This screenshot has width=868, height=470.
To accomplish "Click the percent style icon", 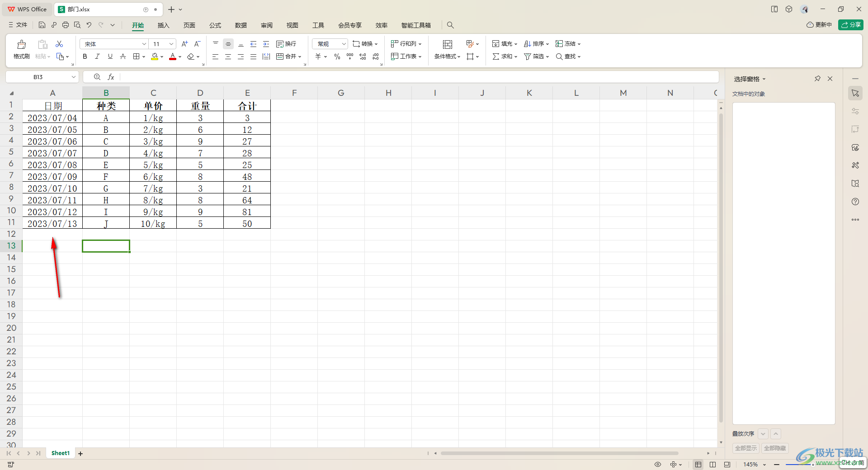I will [x=337, y=56].
